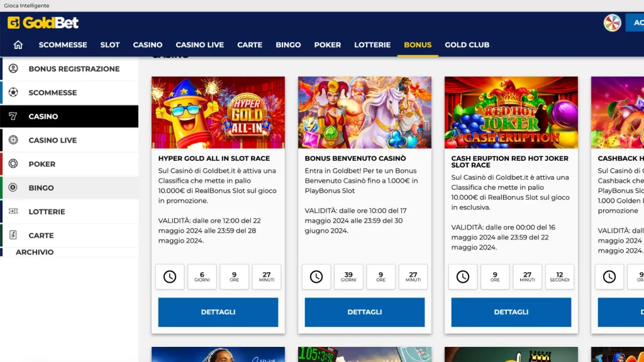Viewport: 644px width, 362px height.
Task: Select Scommesse in the sidebar
Action: click(x=69, y=92)
